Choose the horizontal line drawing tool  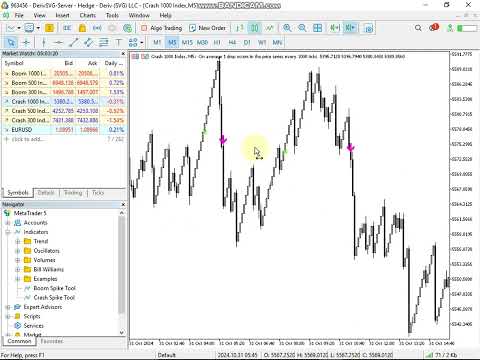[x=58, y=42]
